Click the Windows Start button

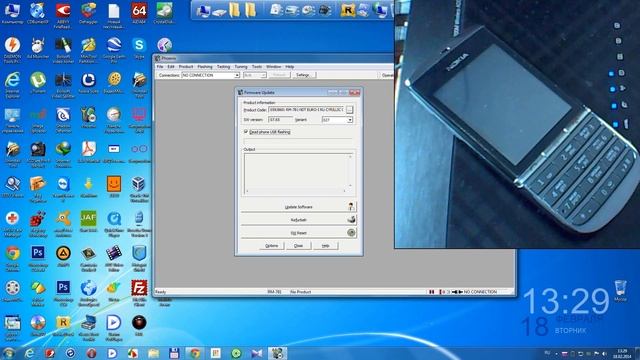point(9,353)
